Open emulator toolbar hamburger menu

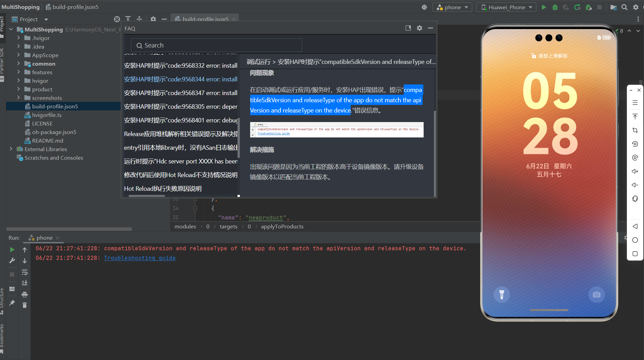pos(635,103)
